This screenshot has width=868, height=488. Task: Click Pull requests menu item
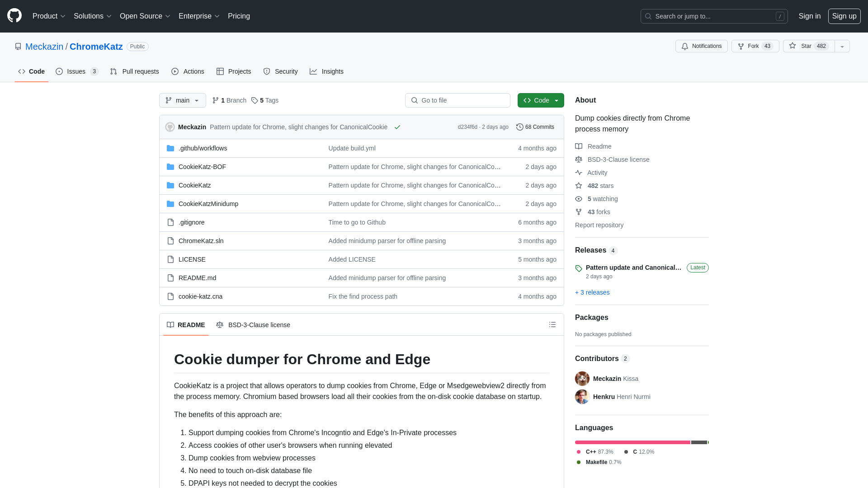134,71
